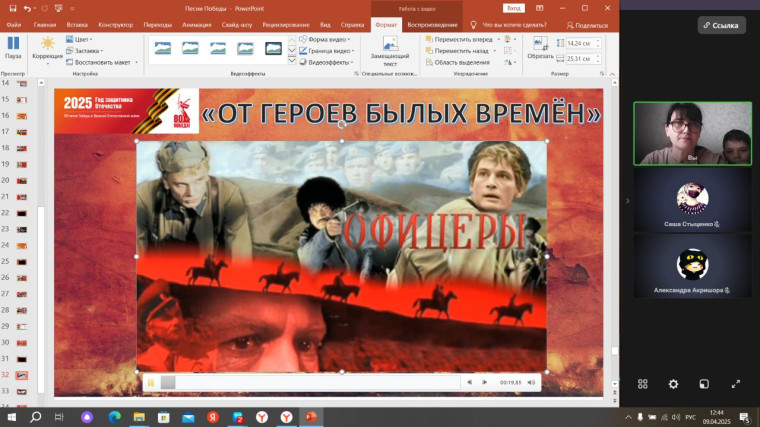Viewport: 760px width, 427px height.
Task: Edit the video width field 25,31 см
Action: tap(580, 59)
